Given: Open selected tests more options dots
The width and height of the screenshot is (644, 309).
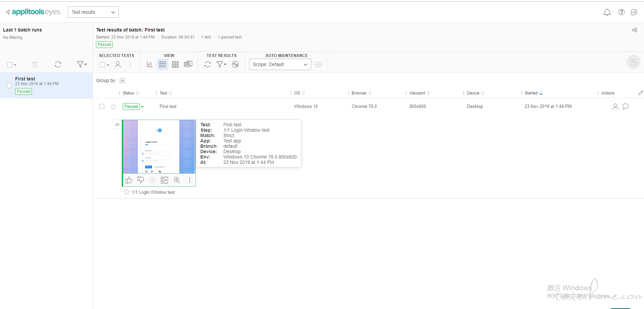Looking at the screenshot, I should pyautogui.click(x=130, y=64).
